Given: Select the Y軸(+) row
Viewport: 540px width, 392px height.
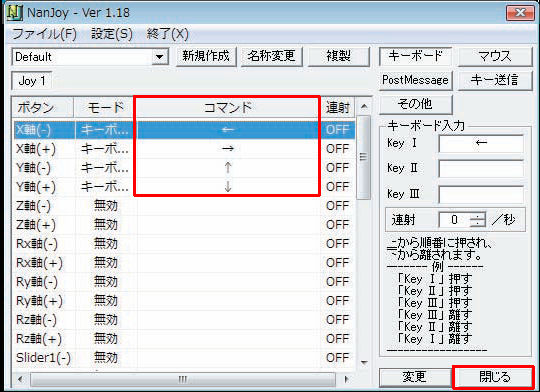Looking at the screenshot, I should click(184, 187).
